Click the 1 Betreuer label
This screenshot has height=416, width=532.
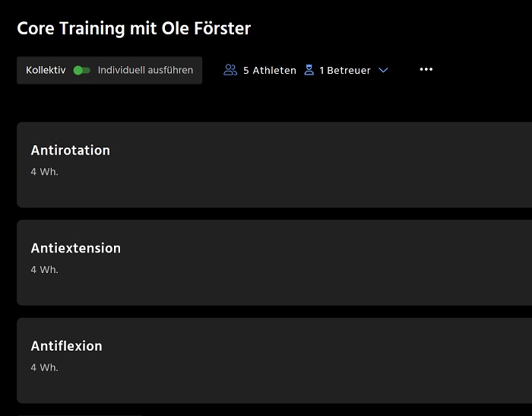point(345,70)
